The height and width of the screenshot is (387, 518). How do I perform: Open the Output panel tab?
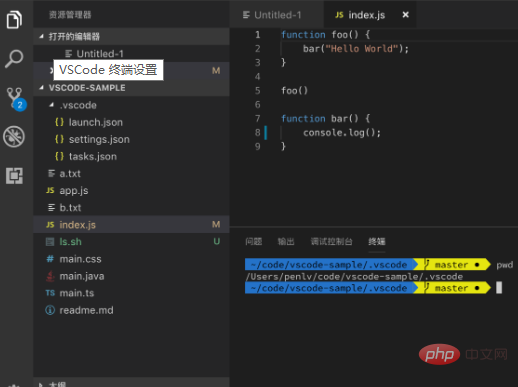(x=286, y=241)
